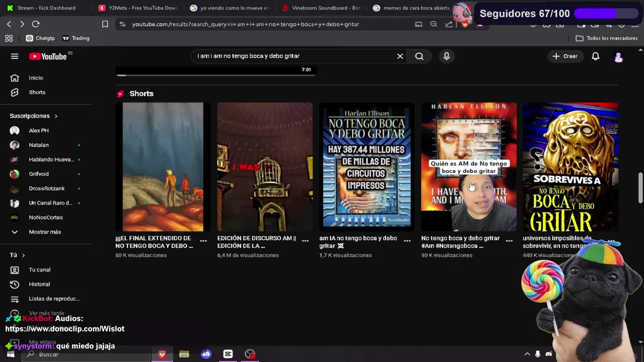Viewport: 644px width, 362px height.
Task: Click the browser back arrow
Action: [x=9, y=24]
